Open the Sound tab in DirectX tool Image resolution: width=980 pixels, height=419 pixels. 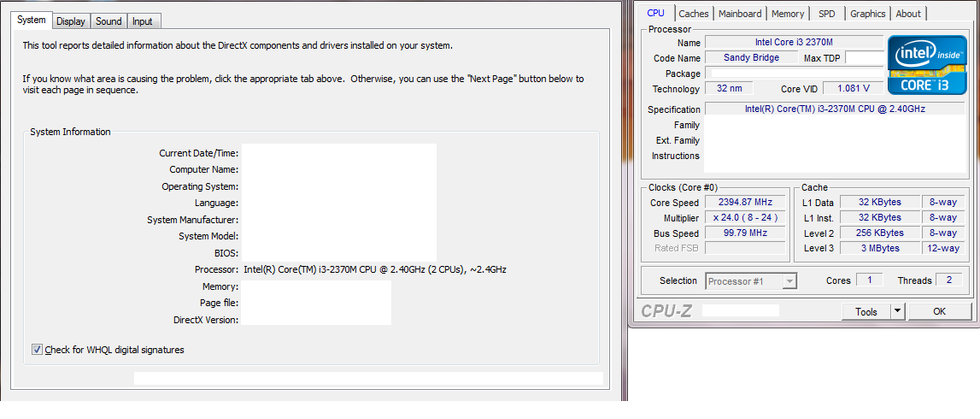click(109, 21)
